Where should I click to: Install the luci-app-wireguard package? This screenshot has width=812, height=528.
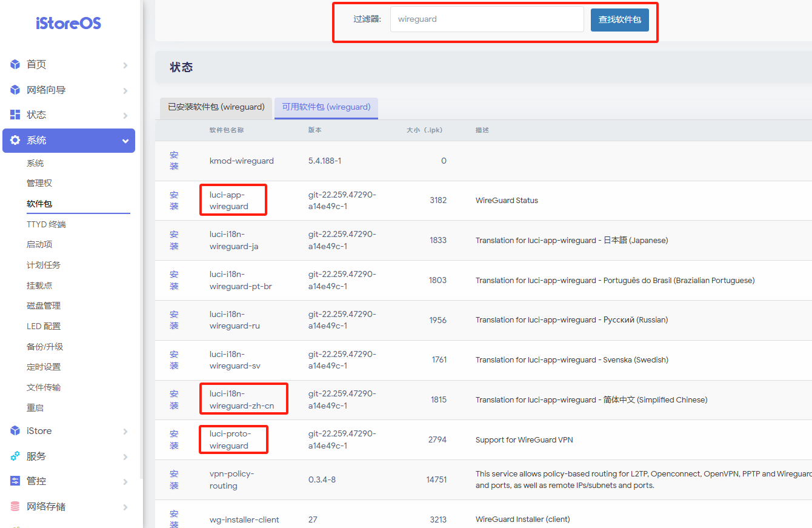click(174, 201)
